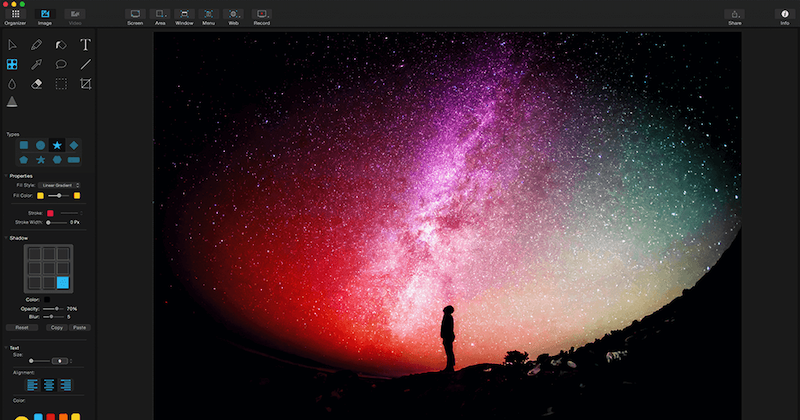Open the Area capture option
The height and width of the screenshot is (420, 800).
160,17
